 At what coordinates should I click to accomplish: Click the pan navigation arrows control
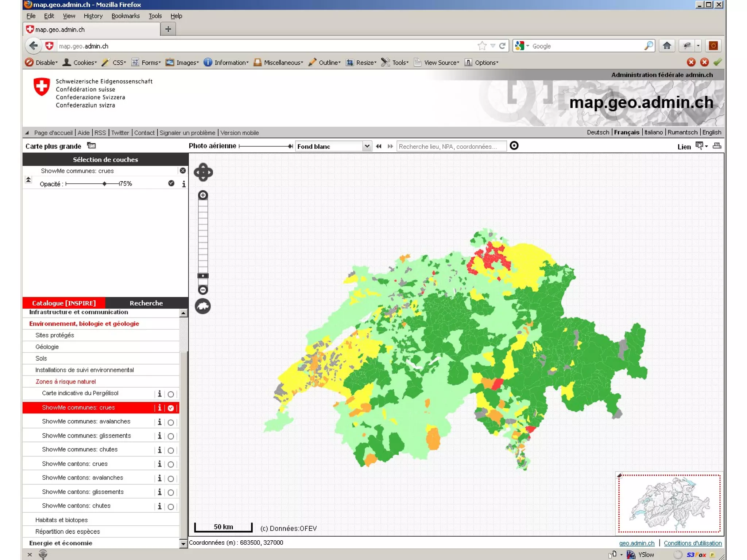[x=203, y=172]
